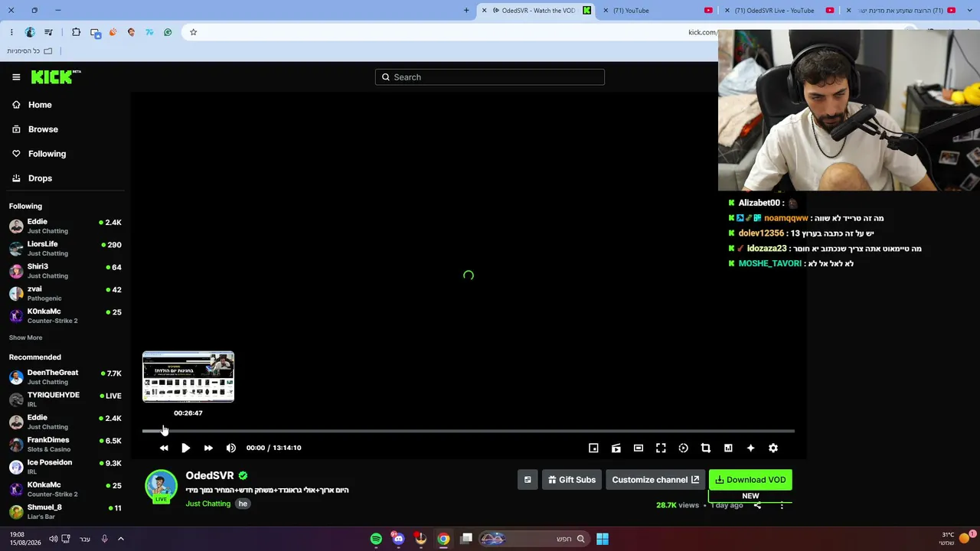980x551 pixels.
Task: Click Customize channel button
Action: click(x=655, y=480)
